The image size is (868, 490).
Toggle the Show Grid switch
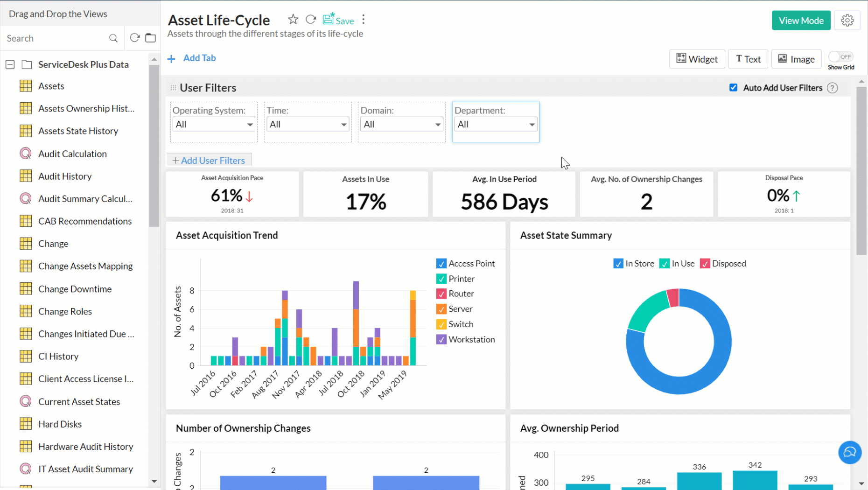click(x=840, y=57)
